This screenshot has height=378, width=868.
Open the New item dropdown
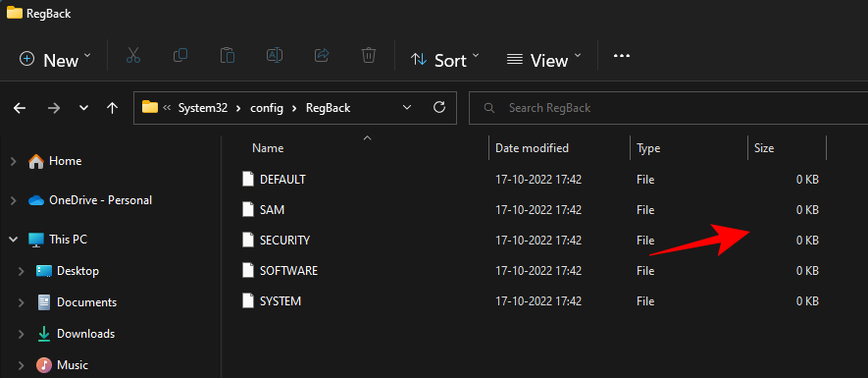[x=55, y=59]
